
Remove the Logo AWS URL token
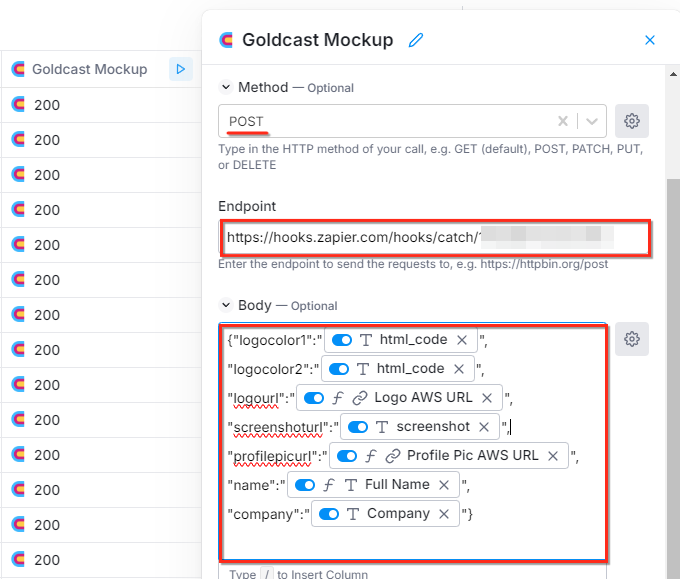tap(487, 398)
